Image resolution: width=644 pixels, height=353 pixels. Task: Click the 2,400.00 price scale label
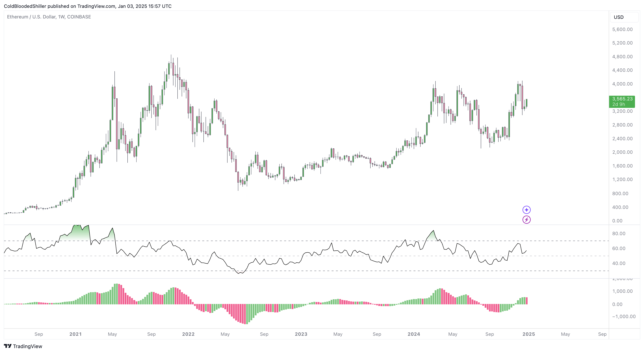click(622, 139)
